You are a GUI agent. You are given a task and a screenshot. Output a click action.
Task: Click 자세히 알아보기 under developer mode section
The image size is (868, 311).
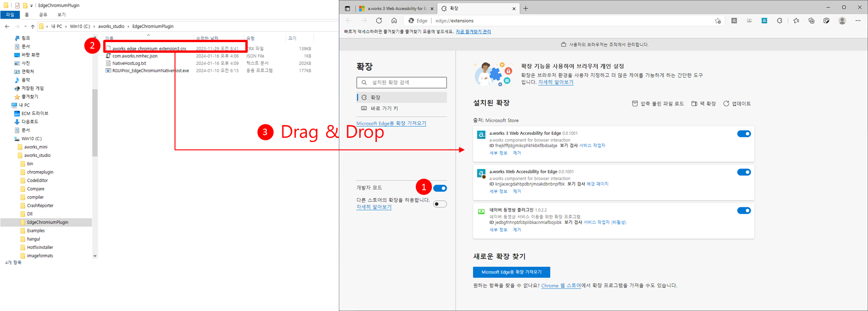[x=374, y=207]
